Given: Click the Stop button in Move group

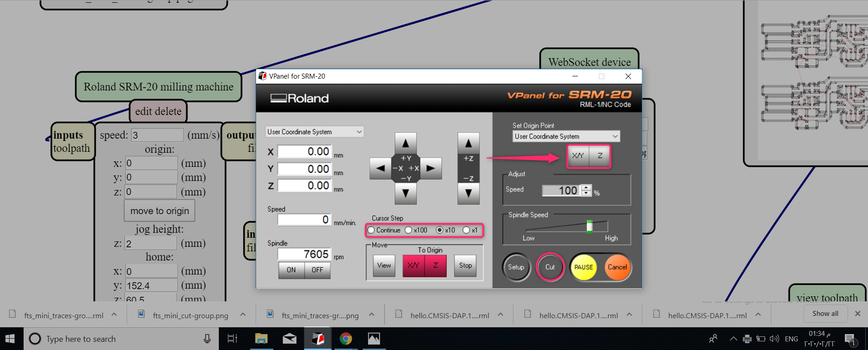Looking at the screenshot, I should (465, 265).
